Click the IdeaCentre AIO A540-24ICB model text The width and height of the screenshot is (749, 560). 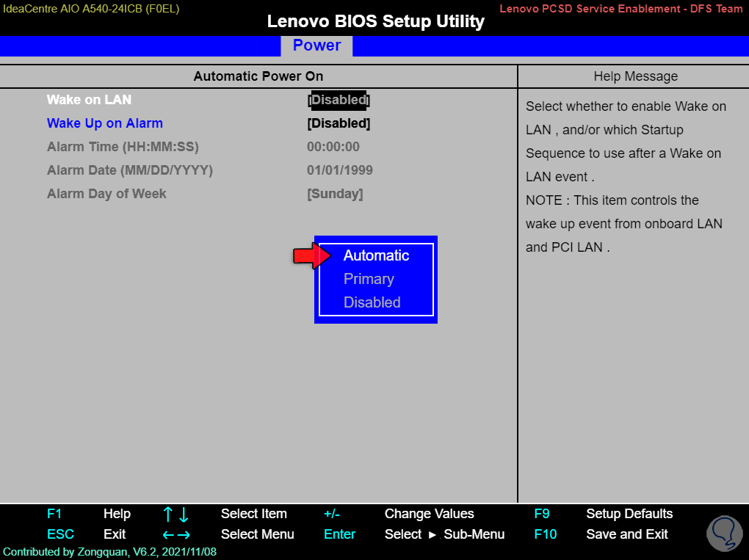pyautogui.click(x=91, y=9)
